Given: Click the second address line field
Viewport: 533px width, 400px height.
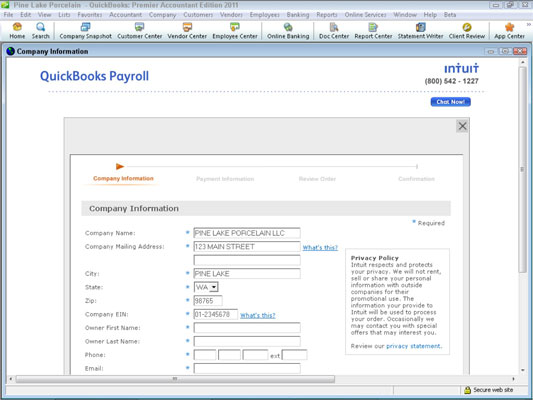Looking at the screenshot, I should coord(247,260).
